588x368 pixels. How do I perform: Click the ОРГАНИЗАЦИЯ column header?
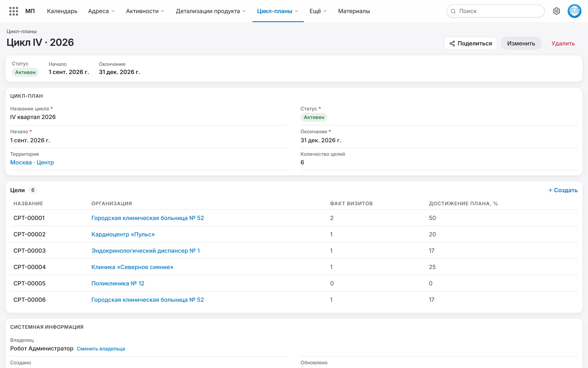[x=112, y=203]
